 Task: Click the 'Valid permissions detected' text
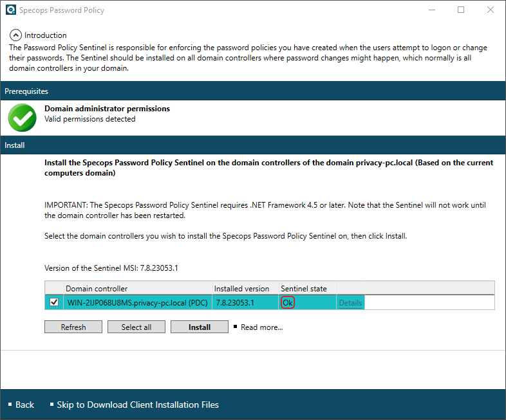point(90,119)
